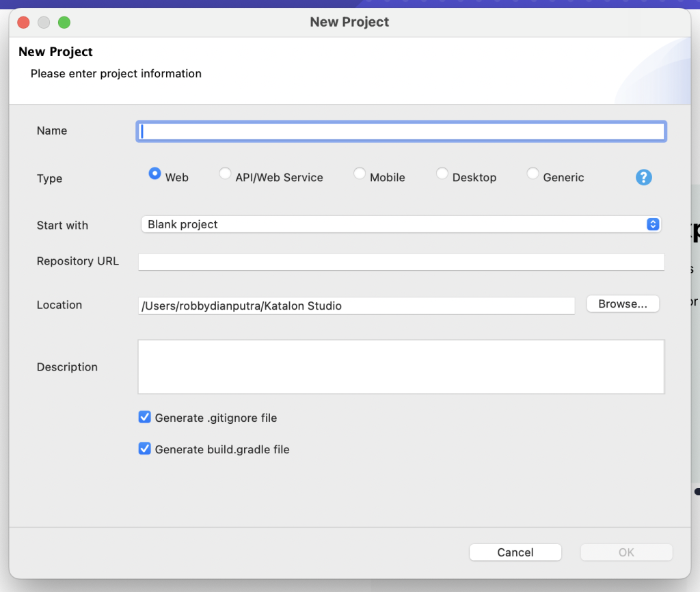Choose API/Web Service project type
The image size is (700, 592).
point(225,174)
